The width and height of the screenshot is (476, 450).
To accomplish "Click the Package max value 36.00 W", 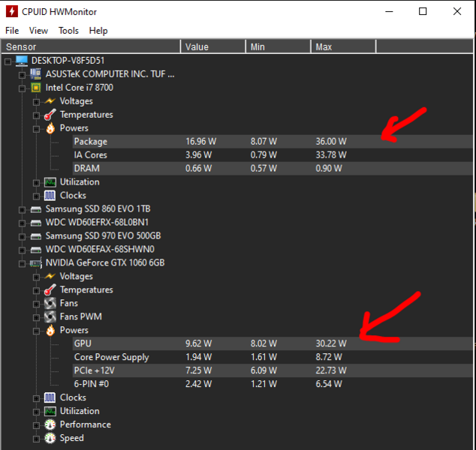I will coord(331,142).
